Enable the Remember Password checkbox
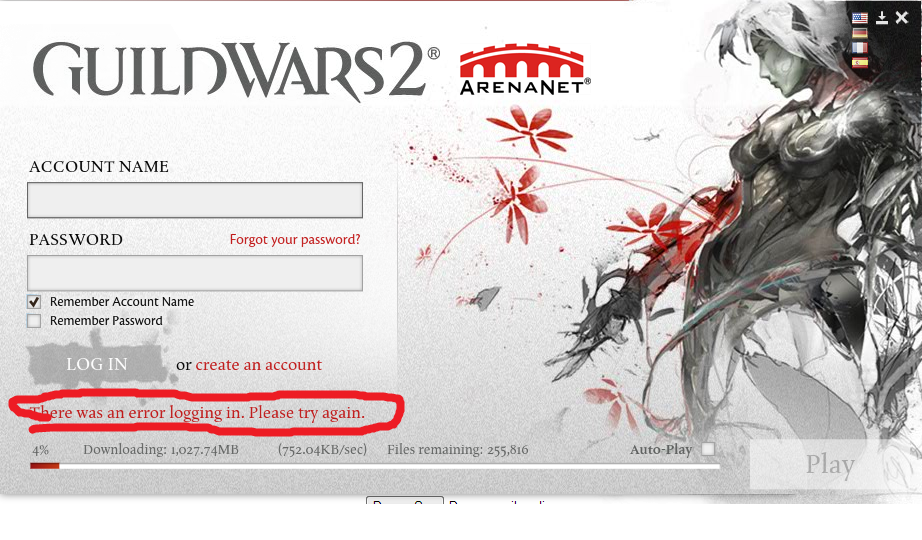Viewport: 922px width, 540px height. 34,321
